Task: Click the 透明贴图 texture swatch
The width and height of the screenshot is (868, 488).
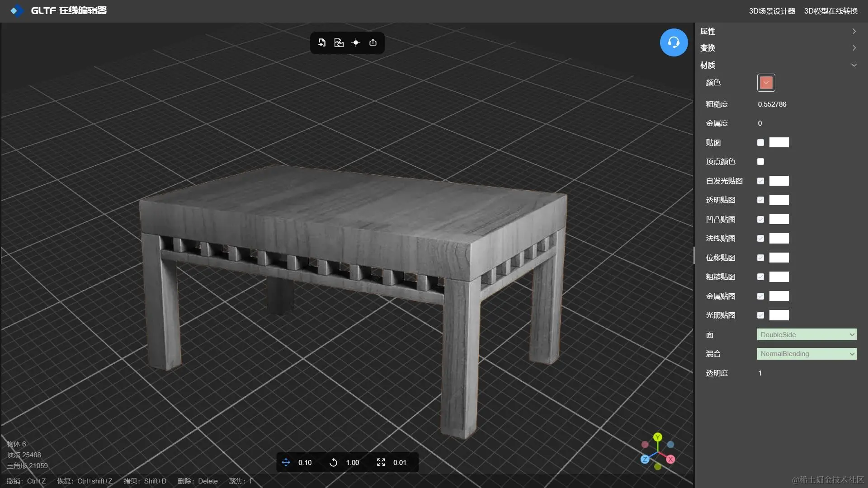Action: [779, 200]
